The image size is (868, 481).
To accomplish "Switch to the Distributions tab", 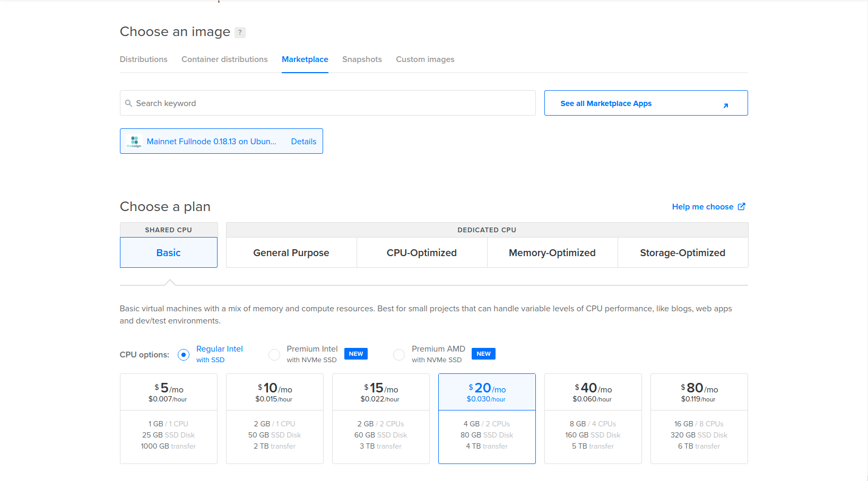I will pyautogui.click(x=143, y=59).
